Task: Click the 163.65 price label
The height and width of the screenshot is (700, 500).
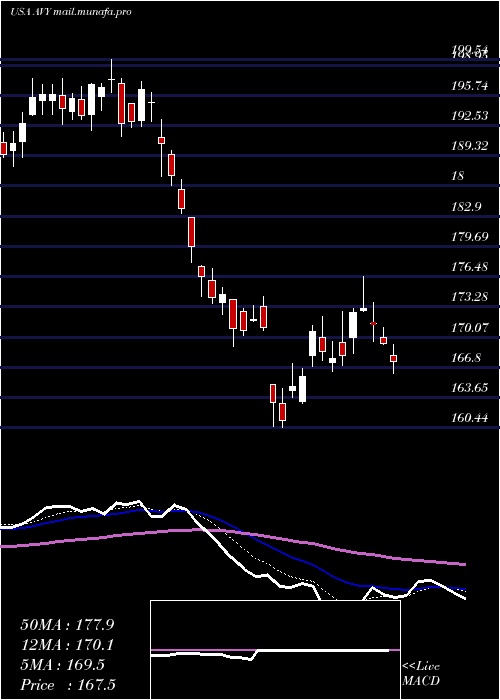Action: [469, 388]
